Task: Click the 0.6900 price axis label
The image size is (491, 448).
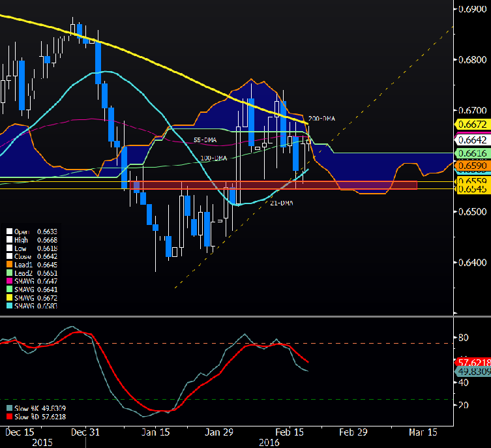Action: (473, 9)
